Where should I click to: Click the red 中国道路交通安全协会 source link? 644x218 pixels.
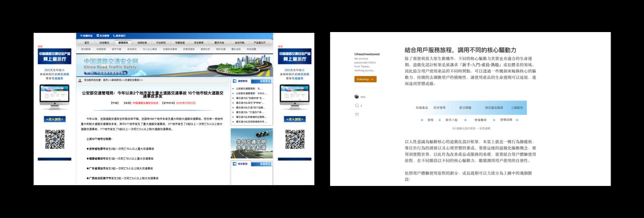tap(145, 103)
